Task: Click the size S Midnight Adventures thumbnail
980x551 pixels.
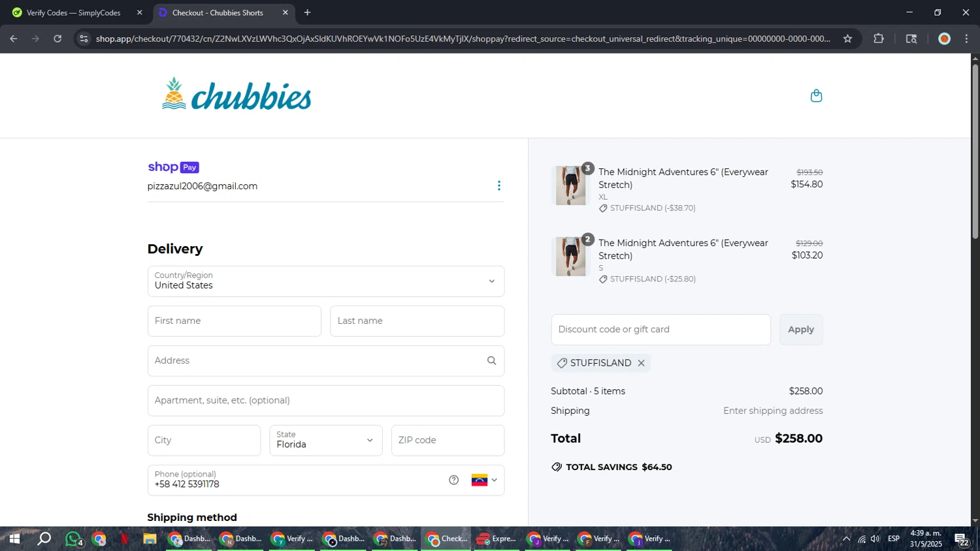Action: (x=570, y=257)
